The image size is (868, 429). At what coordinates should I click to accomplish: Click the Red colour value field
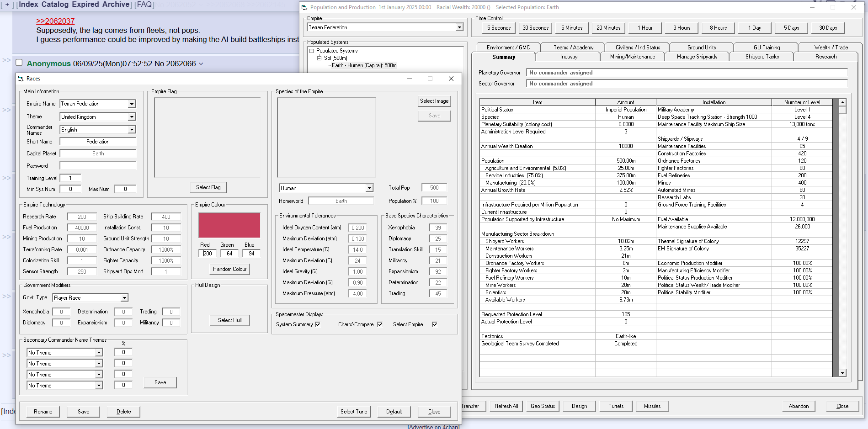tap(208, 254)
